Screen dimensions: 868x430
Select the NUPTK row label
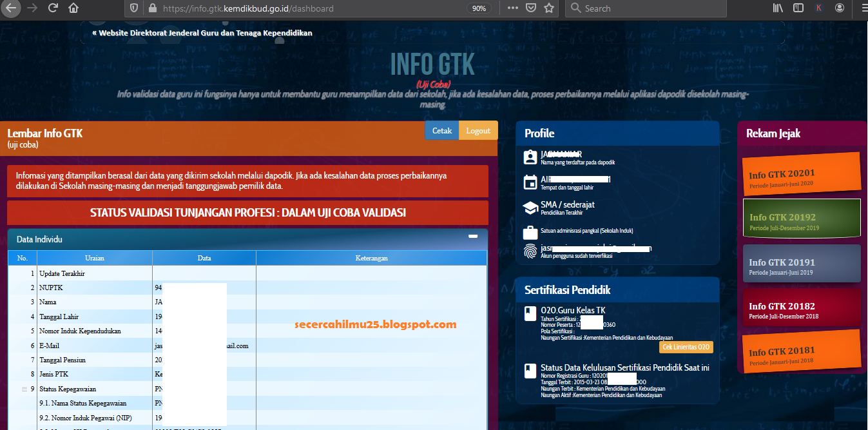point(51,288)
